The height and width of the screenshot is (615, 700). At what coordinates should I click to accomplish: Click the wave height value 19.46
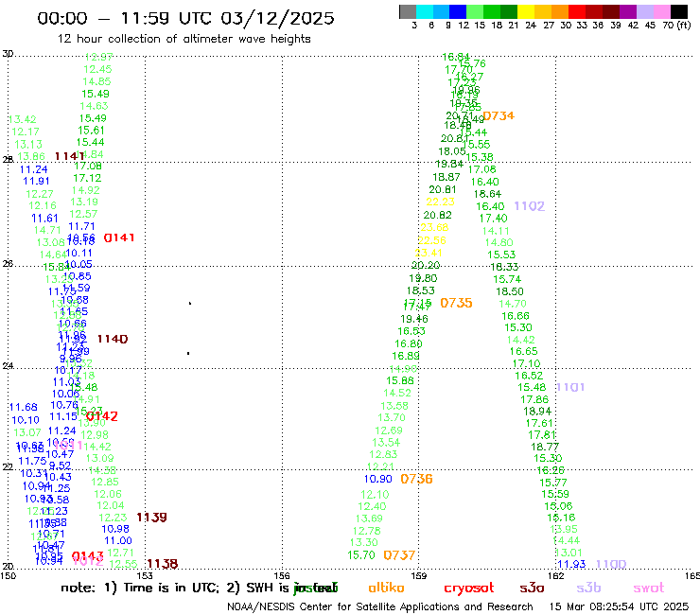click(414, 319)
